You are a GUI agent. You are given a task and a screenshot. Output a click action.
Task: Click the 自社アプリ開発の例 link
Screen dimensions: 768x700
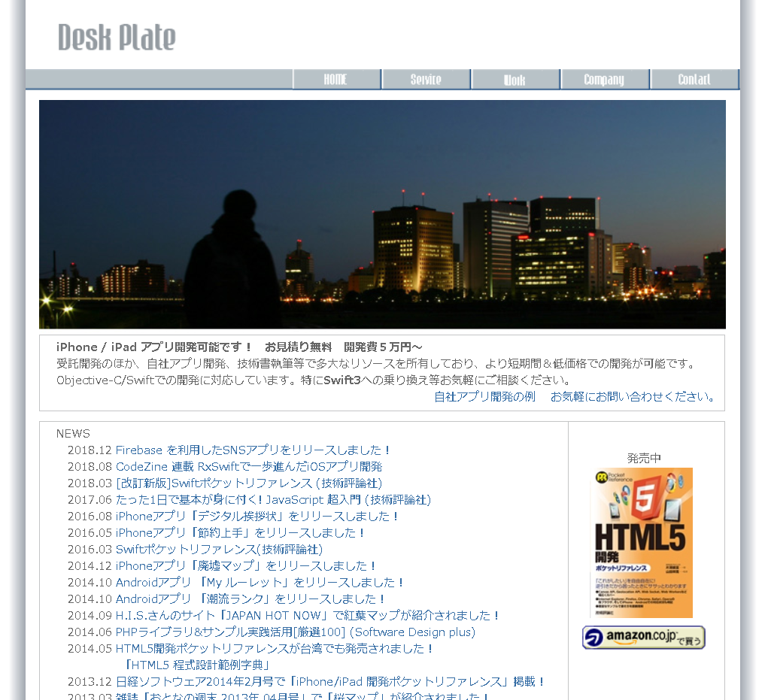484,397
